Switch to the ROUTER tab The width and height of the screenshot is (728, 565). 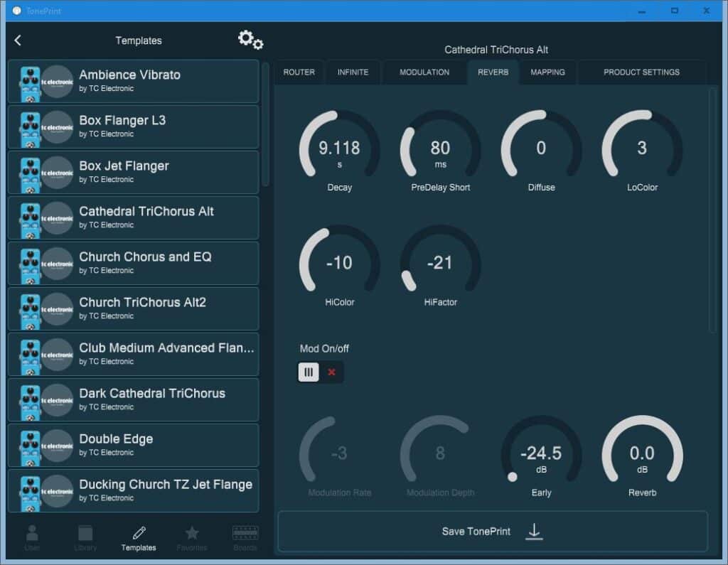(x=299, y=72)
